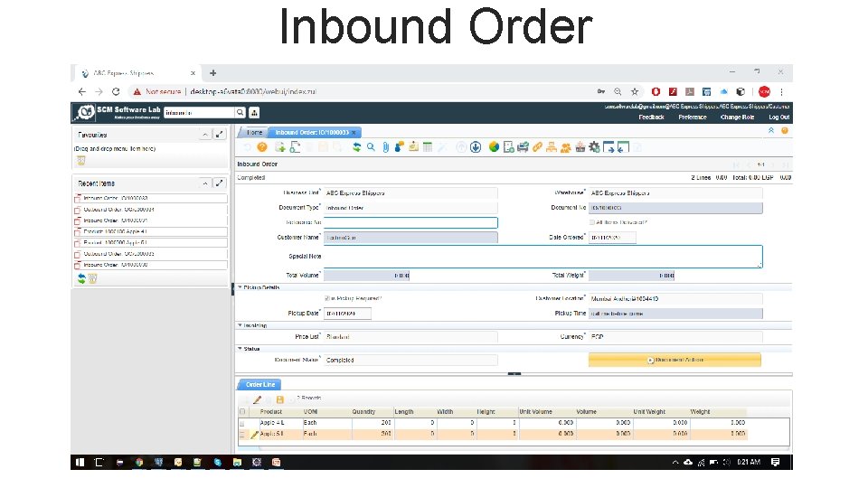
Task: Collapse the Invoicing section
Action: tap(241, 325)
